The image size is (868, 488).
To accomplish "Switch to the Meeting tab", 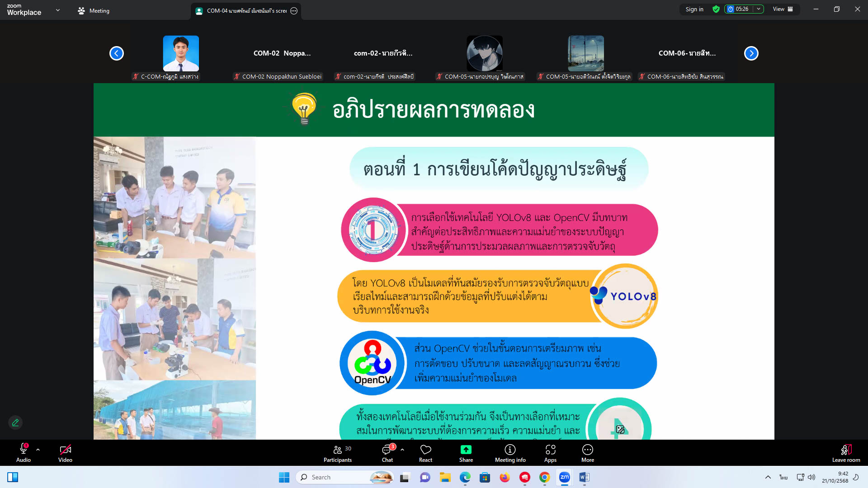I will point(94,10).
